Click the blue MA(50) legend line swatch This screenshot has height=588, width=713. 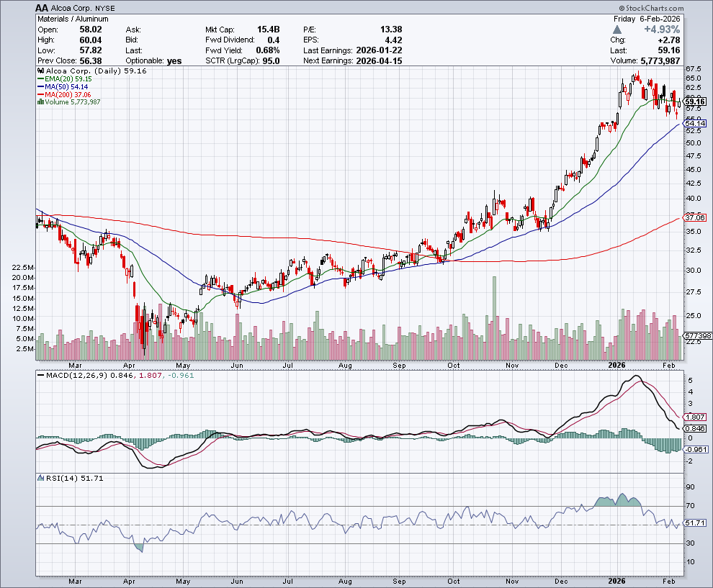40,87
